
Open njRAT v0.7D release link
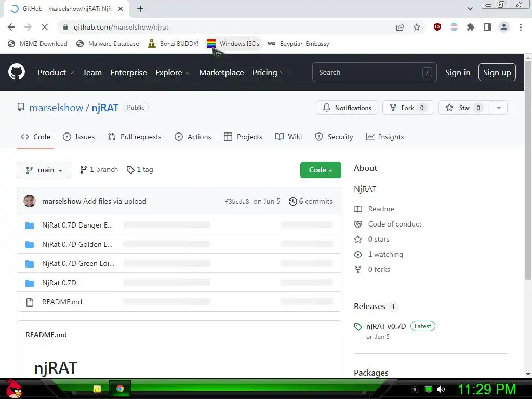(x=386, y=326)
